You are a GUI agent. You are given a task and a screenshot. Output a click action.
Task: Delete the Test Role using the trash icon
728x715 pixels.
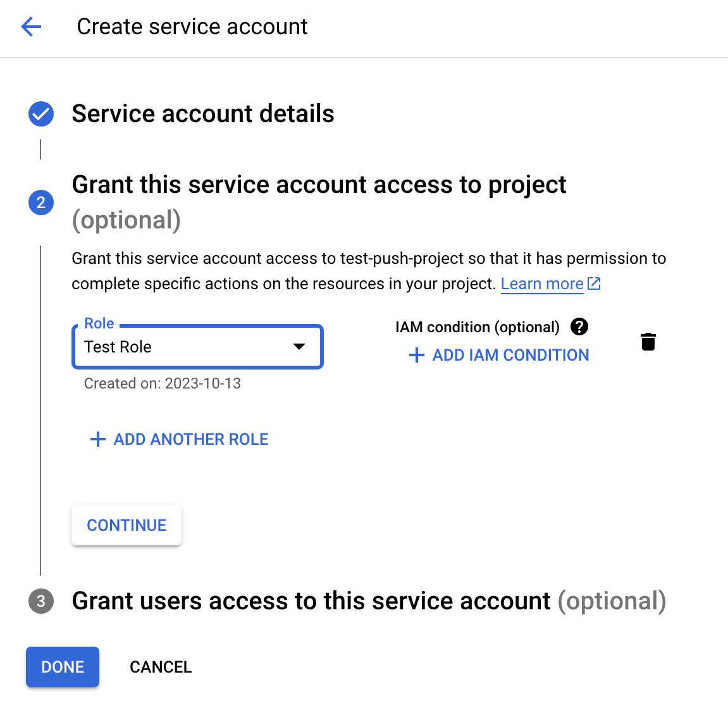[x=648, y=342]
